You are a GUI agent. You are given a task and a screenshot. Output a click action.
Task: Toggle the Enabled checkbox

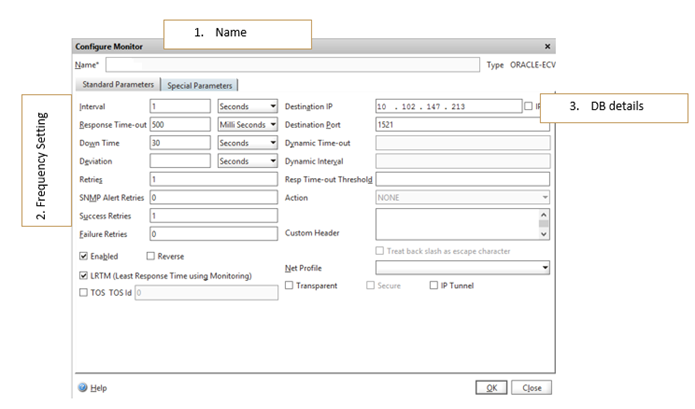coord(84,256)
